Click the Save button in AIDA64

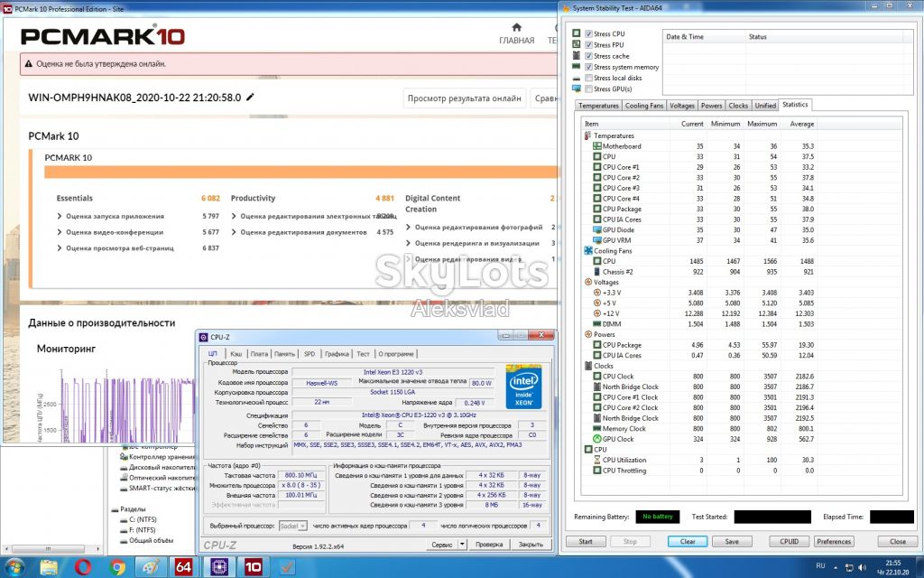click(732, 542)
